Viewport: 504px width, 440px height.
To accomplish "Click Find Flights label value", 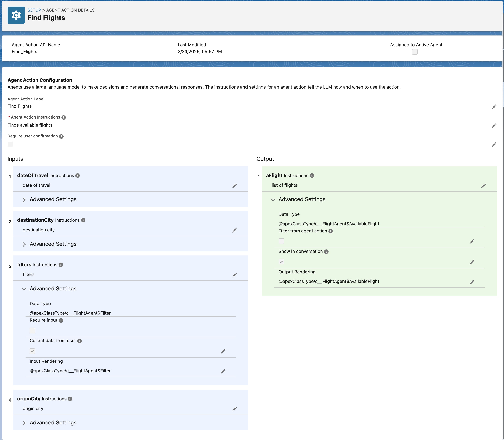I will (x=20, y=106).
